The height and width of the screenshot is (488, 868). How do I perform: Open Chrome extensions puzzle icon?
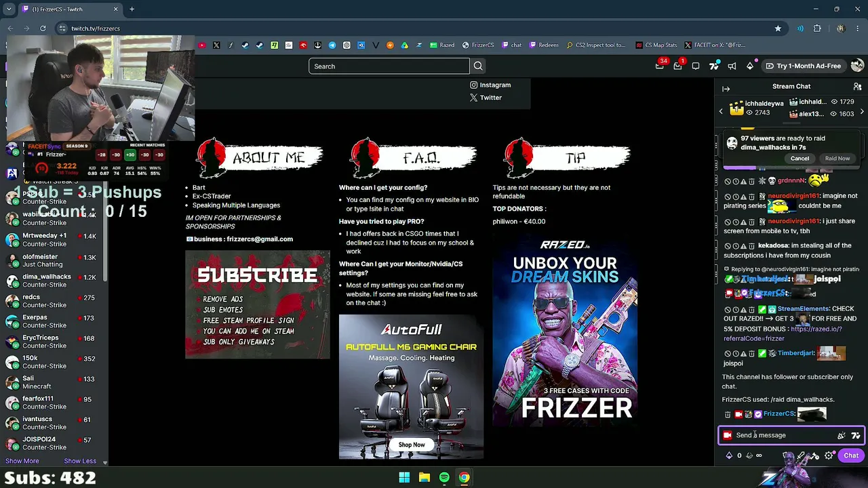817,28
